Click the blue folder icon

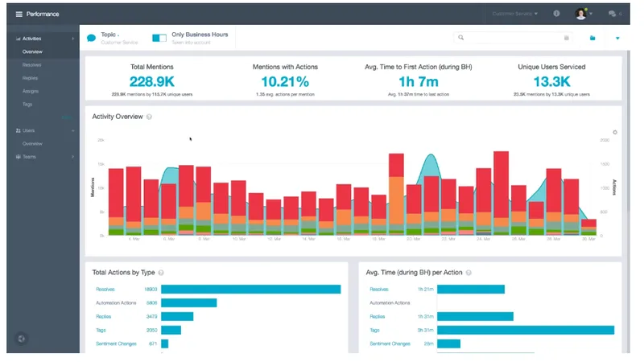592,38
